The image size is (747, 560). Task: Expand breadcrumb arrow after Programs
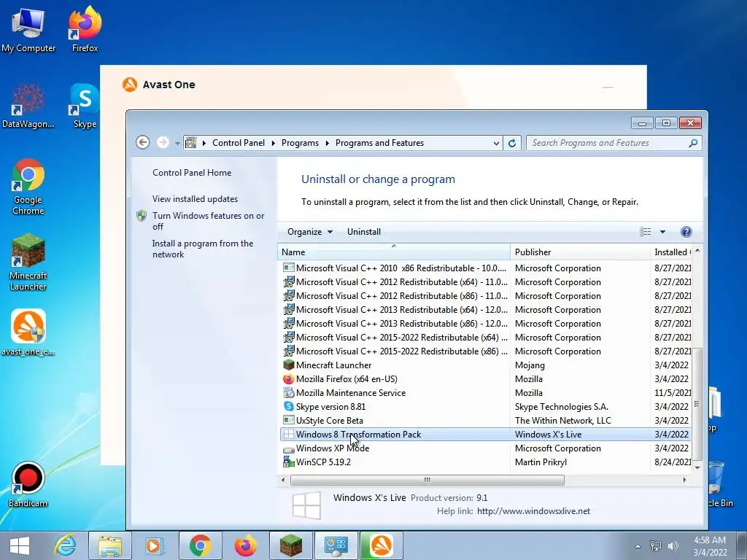tap(328, 143)
